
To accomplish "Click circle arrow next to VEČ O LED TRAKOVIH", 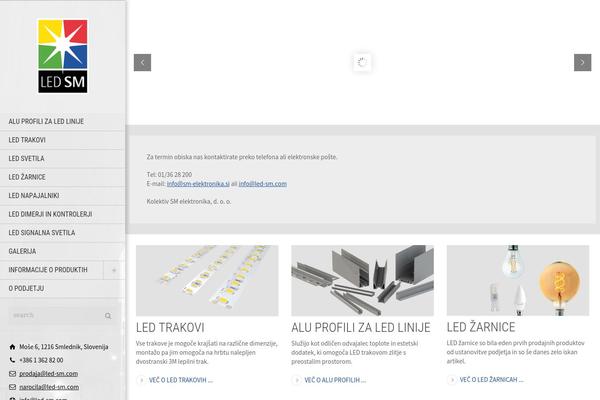I will [x=141, y=380].
